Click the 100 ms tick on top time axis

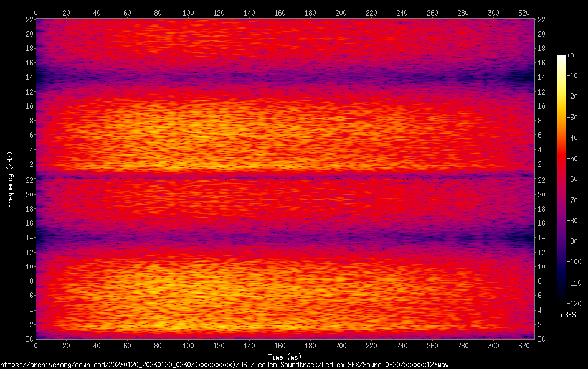pos(188,12)
